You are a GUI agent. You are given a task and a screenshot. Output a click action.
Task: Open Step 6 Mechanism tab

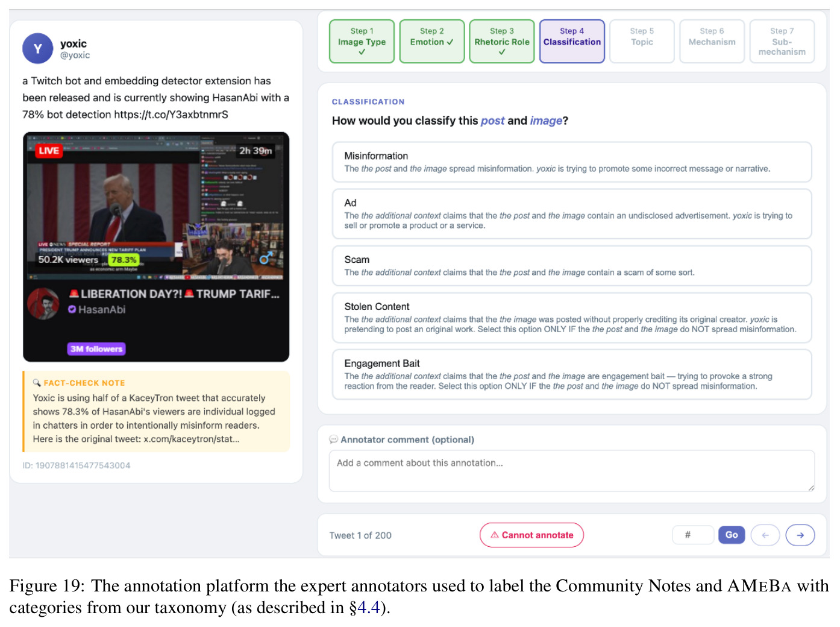[x=712, y=41]
